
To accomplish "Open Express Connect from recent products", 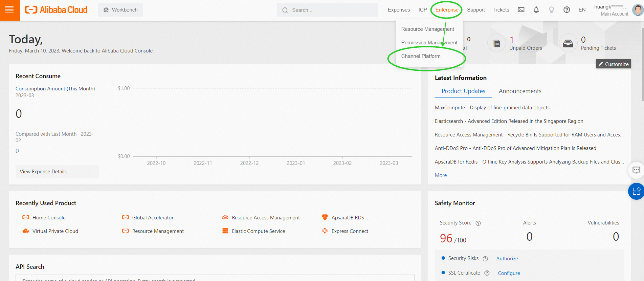I will tap(350, 231).
